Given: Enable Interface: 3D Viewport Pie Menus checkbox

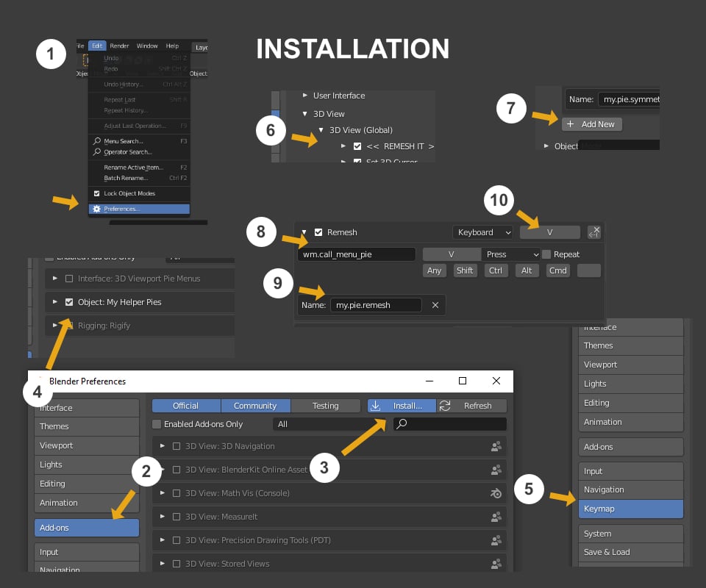Looking at the screenshot, I should (69, 279).
